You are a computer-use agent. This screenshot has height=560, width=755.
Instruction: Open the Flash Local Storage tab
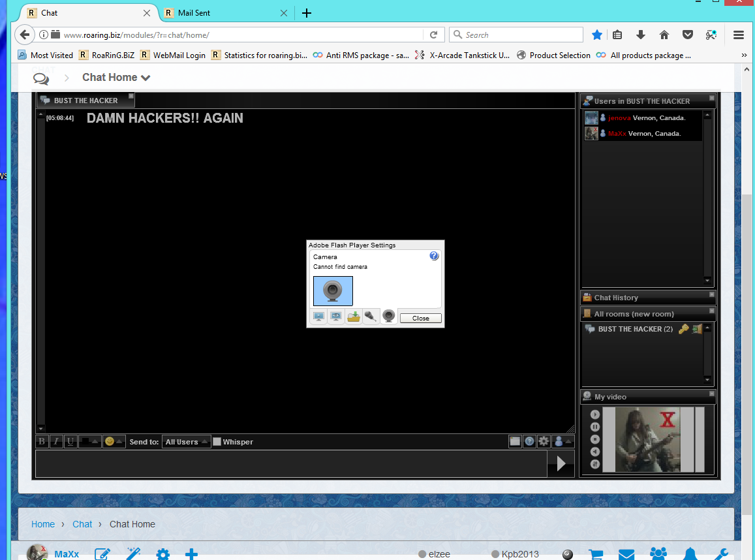354,317
